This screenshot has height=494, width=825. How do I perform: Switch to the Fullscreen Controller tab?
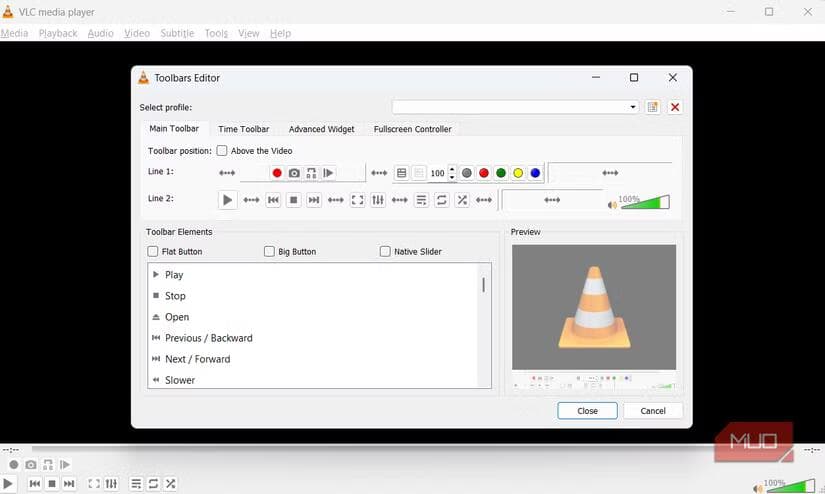pyautogui.click(x=412, y=129)
